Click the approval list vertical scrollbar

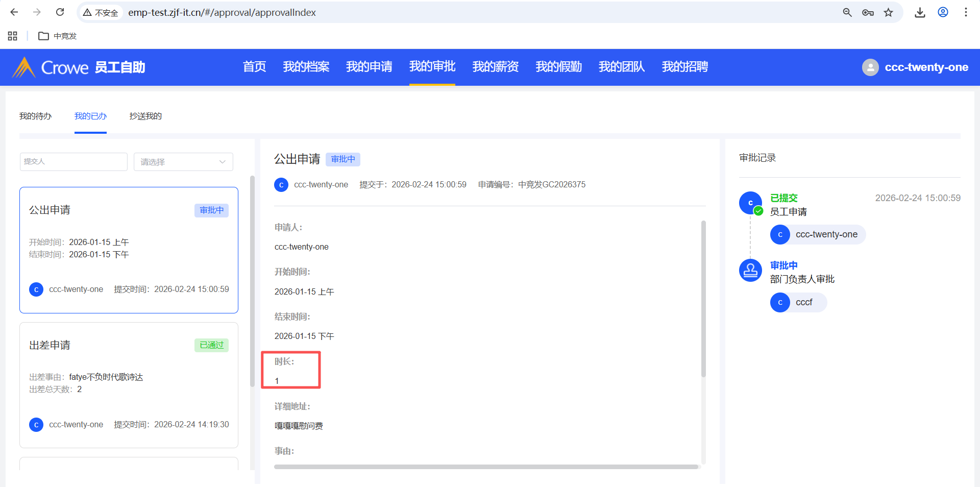pos(252,281)
